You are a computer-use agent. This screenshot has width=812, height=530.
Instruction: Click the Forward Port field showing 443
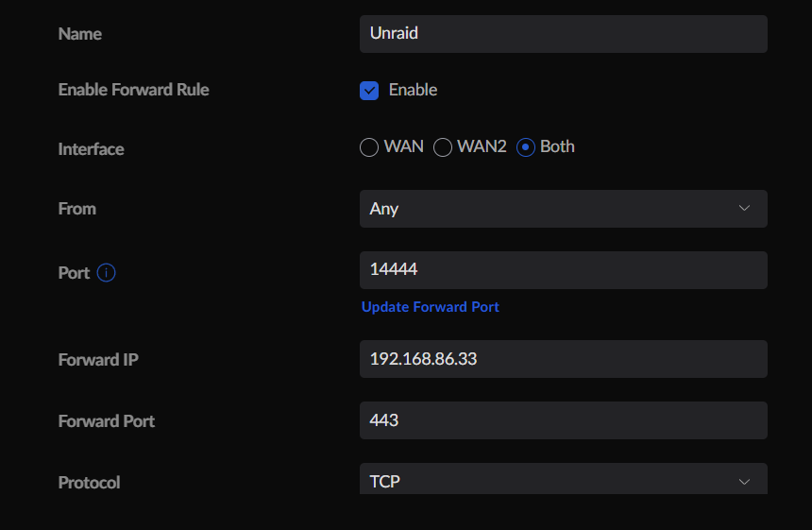(x=564, y=420)
